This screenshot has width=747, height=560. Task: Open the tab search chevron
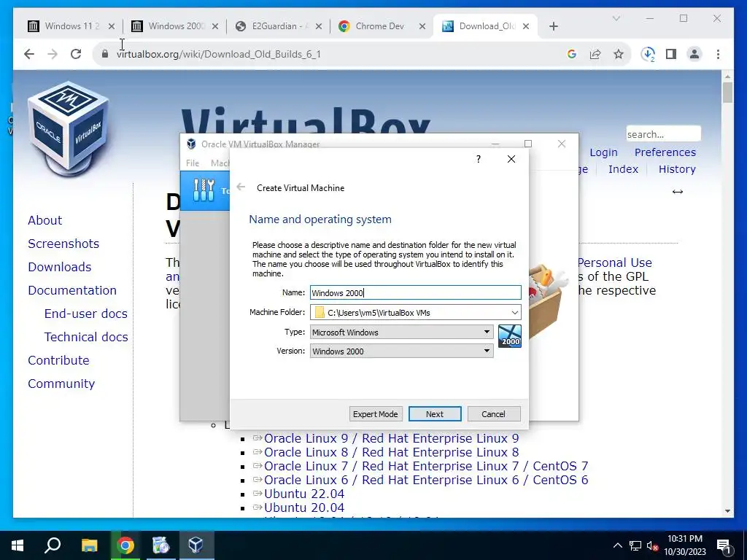tap(616, 18)
